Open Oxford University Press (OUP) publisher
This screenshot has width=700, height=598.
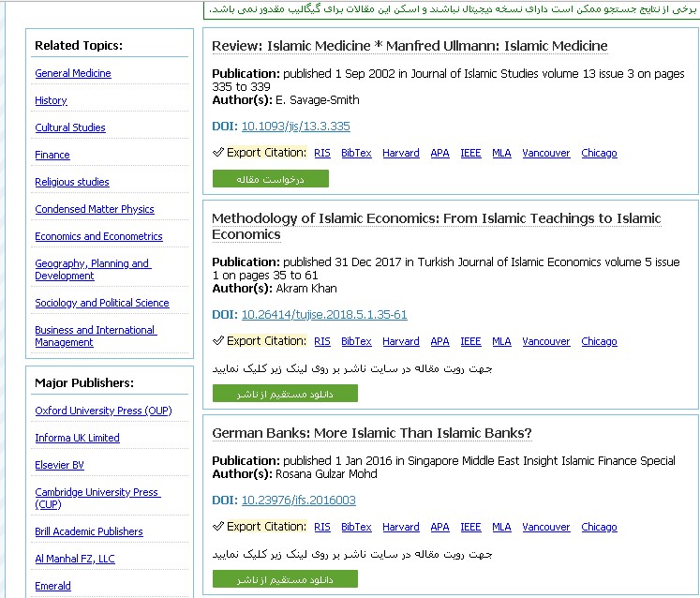[x=103, y=411]
